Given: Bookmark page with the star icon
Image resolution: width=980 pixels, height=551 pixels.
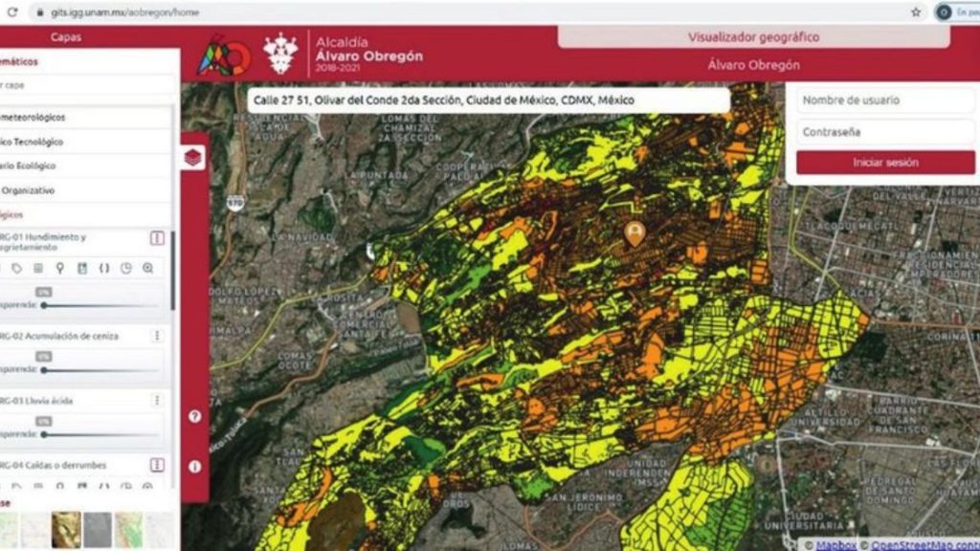Looking at the screenshot, I should (x=916, y=12).
